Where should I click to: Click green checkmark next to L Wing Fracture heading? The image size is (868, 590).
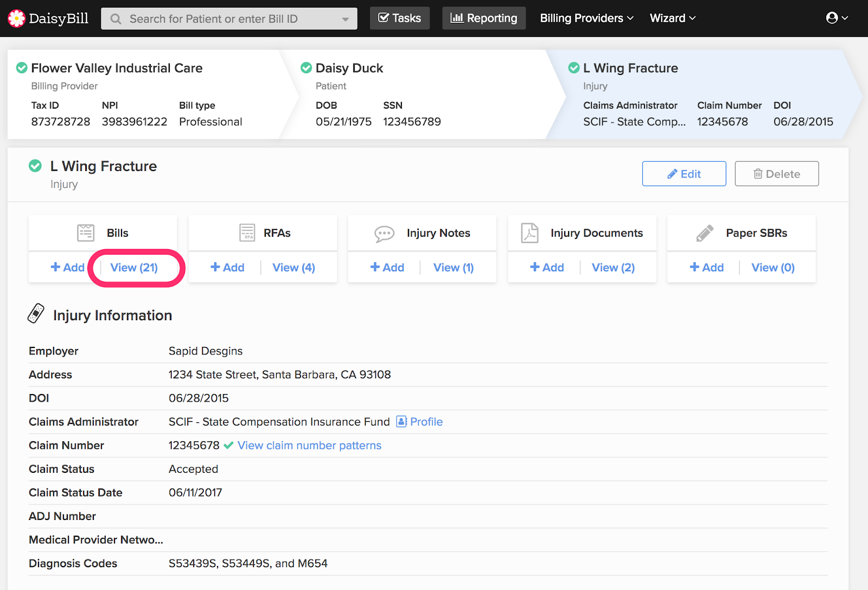35,166
